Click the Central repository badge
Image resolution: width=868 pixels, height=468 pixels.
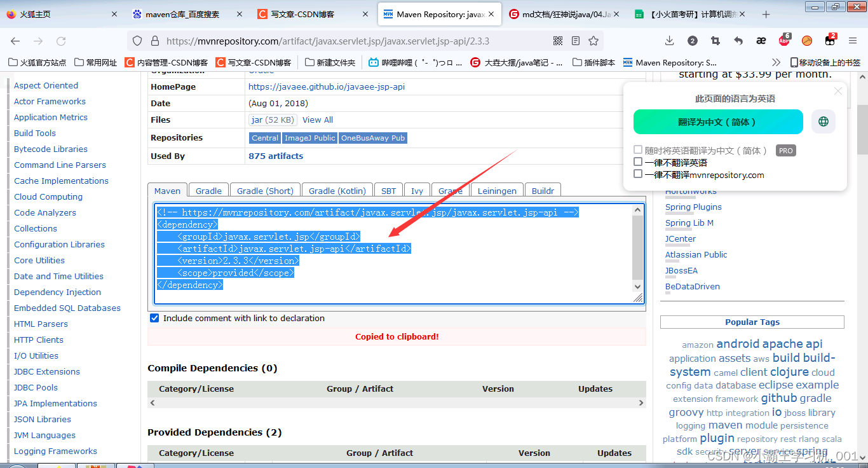(x=265, y=138)
